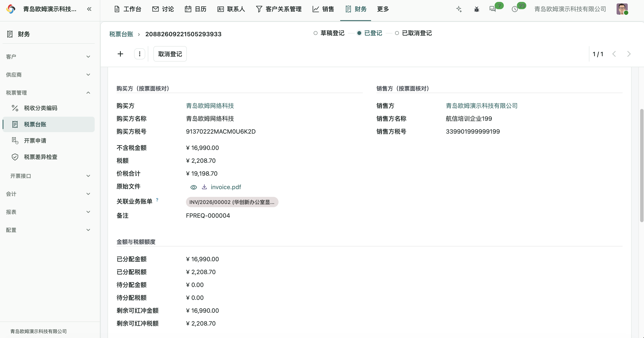Download invoice.pdf using download icon
The image size is (644, 338).
coord(204,187)
